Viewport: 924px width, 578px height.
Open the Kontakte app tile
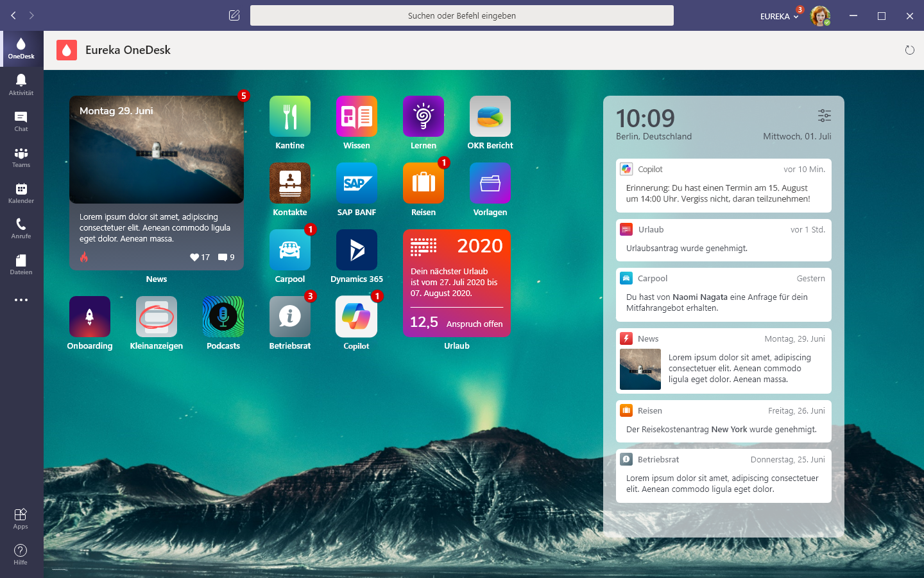click(x=290, y=183)
